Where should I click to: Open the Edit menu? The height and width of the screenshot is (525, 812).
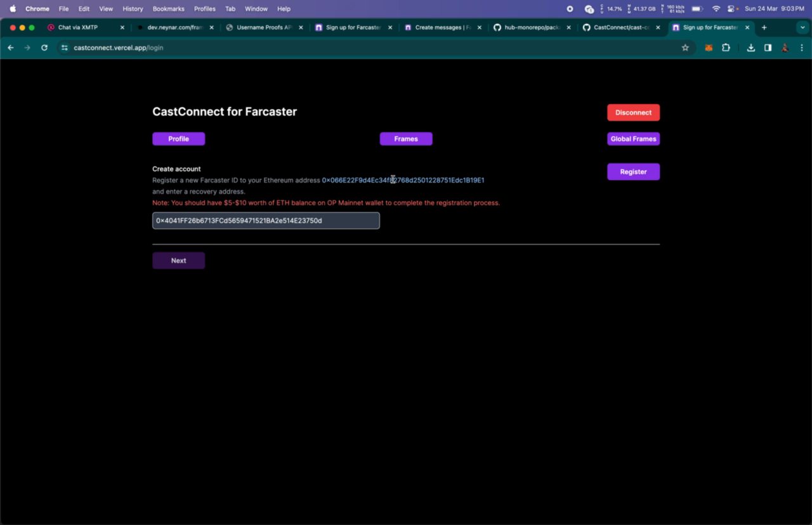[x=84, y=9]
